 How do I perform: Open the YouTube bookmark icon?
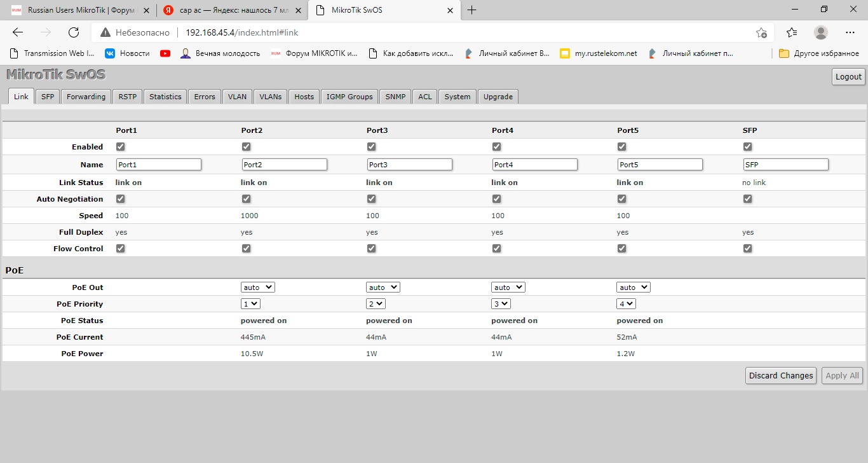165,53
